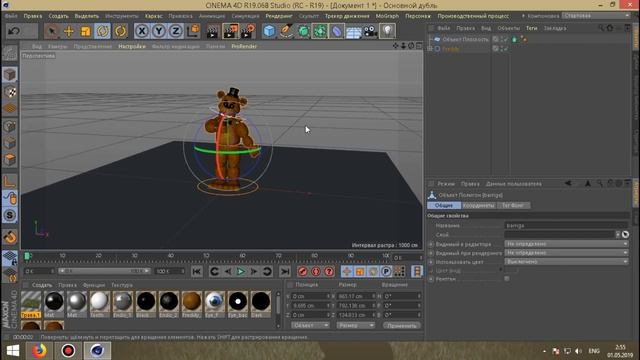The width and height of the screenshot is (640, 360).
Task: Open the Рендеринг menu
Action: pos(279,16)
